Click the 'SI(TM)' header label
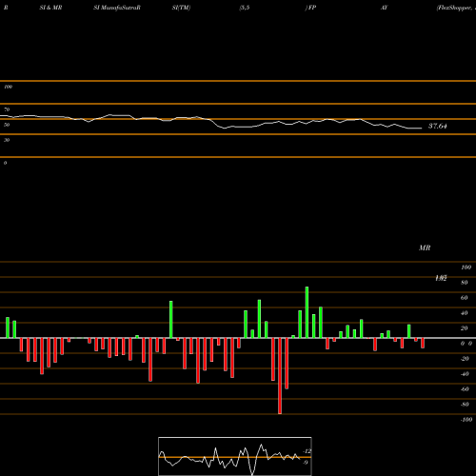 click(181, 8)
